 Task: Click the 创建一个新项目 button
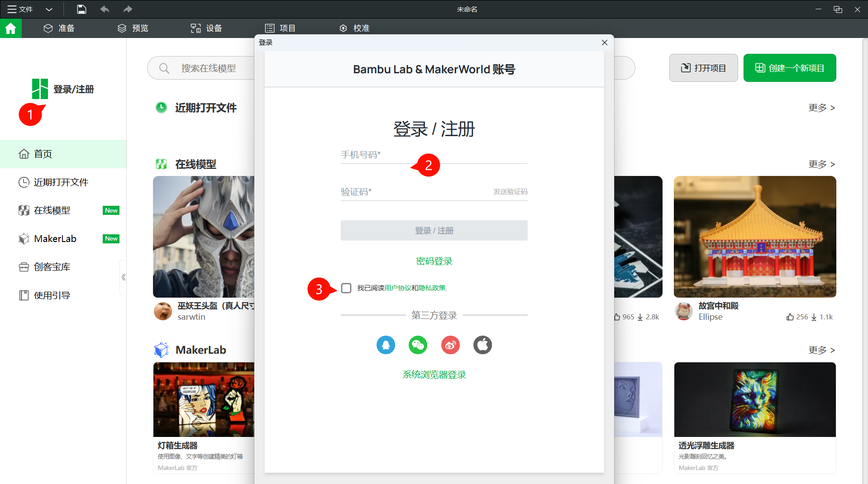click(789, 68)
